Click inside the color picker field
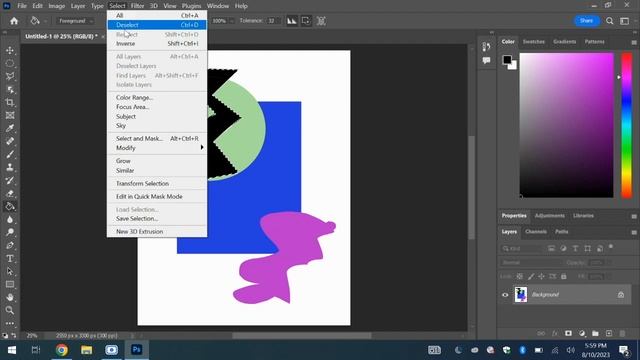640x360 pixels. tap(567, 125)
